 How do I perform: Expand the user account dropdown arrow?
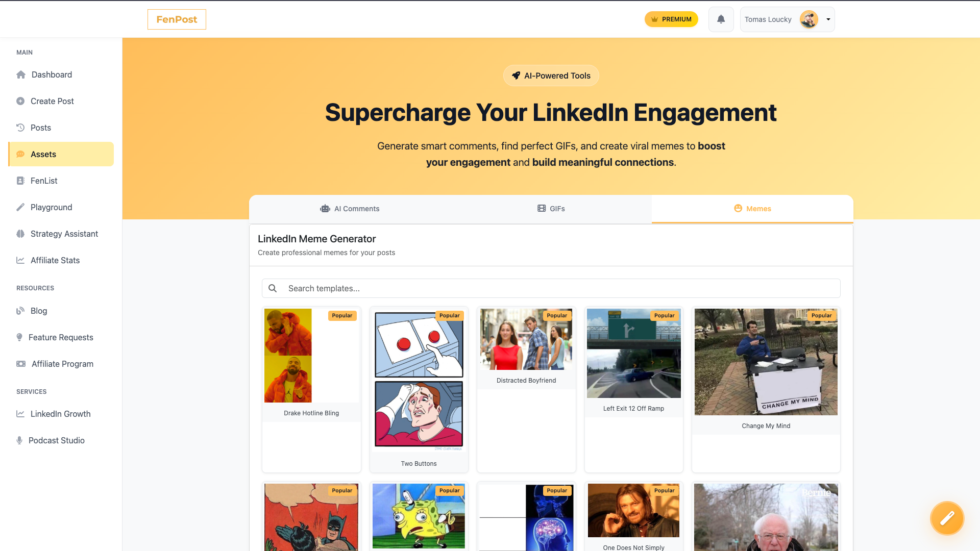coord(828,19)
